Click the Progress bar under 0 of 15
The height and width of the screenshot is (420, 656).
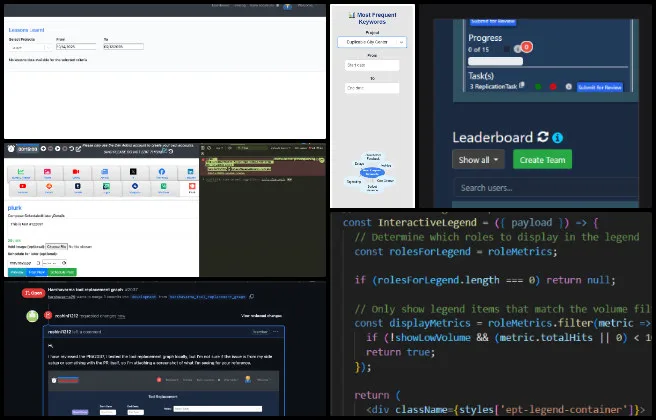496,60
